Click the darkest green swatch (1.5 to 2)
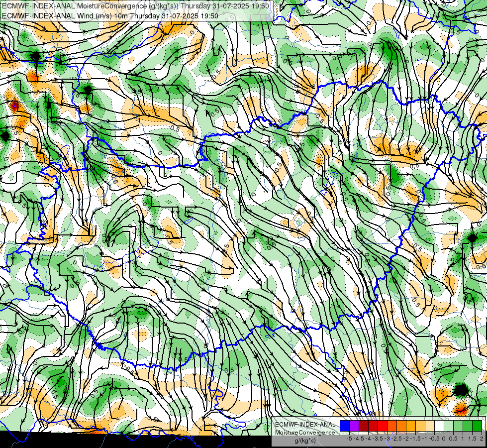The width and height of the screenshot is (487, 448). click(x=477, y=426)
